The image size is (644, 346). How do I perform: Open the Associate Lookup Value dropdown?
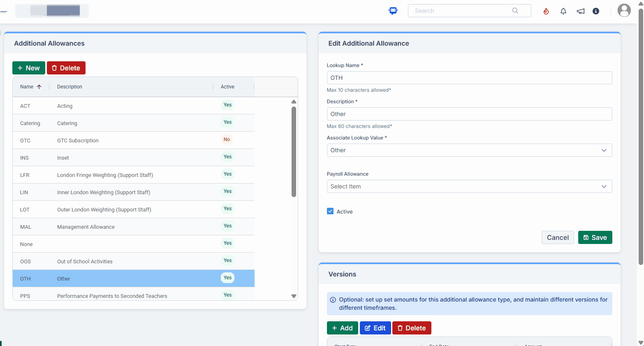coord(469,150)
